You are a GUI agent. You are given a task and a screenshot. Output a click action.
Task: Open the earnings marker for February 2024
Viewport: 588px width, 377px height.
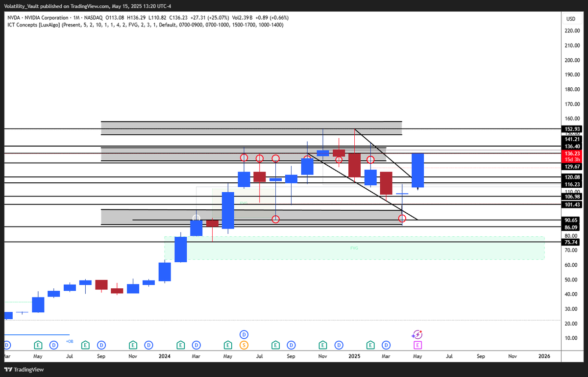tap(180, 345)
